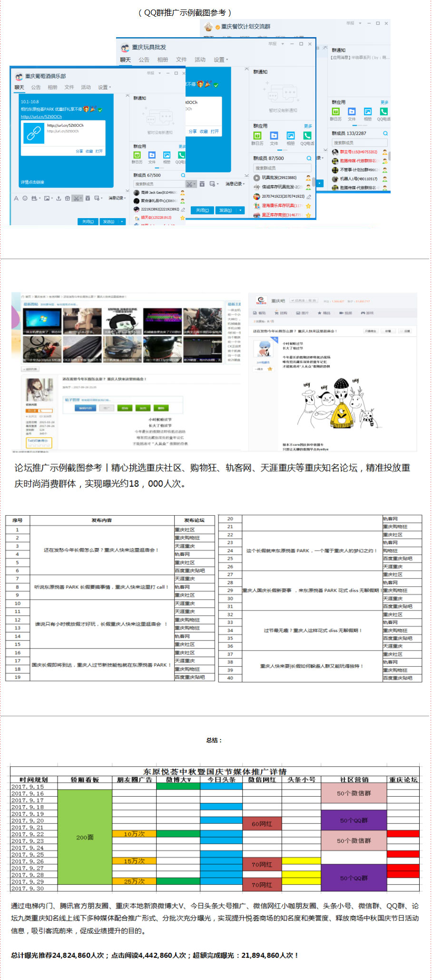Open 文件 group app icon in 重庆玩具批发 window
This screenshot has height=980, width=432.
click(274, 136)
